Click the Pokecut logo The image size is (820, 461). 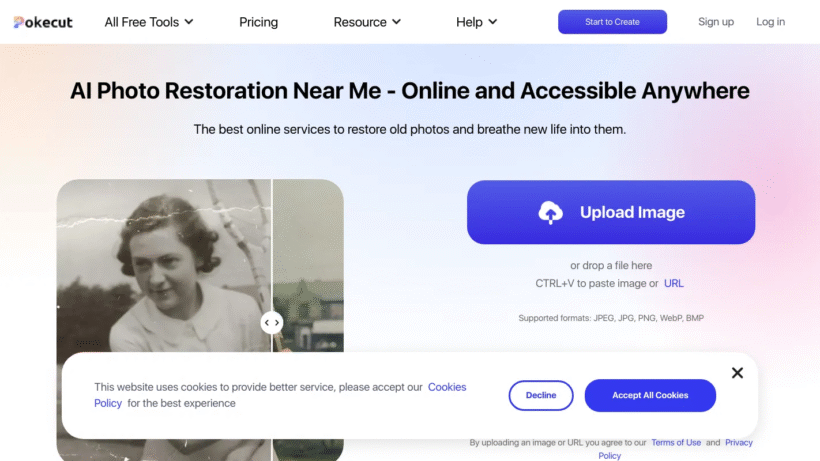[43, 22]
